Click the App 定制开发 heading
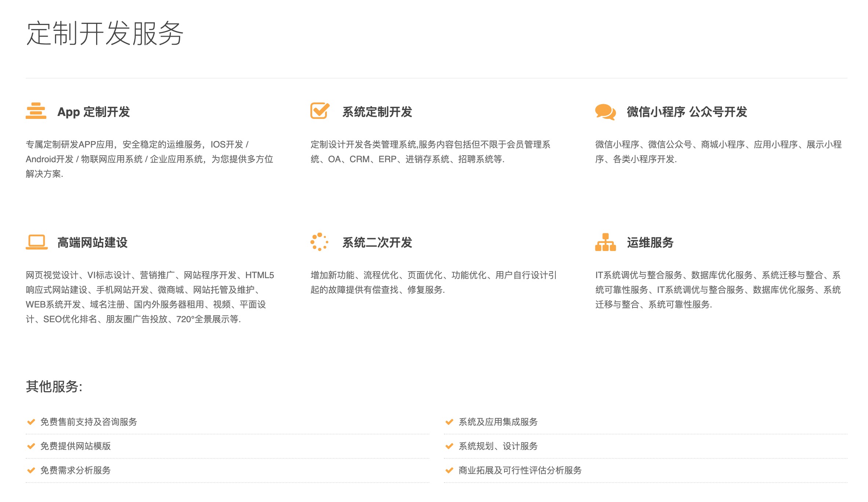Screen dimensions: 868x502 [x=94, y=112]
